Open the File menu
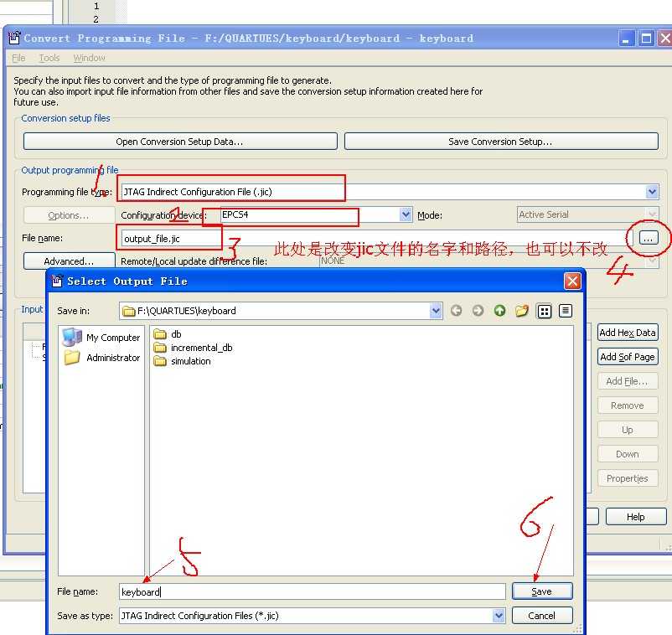Viewport: 672px width, 635px height. click(18, 58)
